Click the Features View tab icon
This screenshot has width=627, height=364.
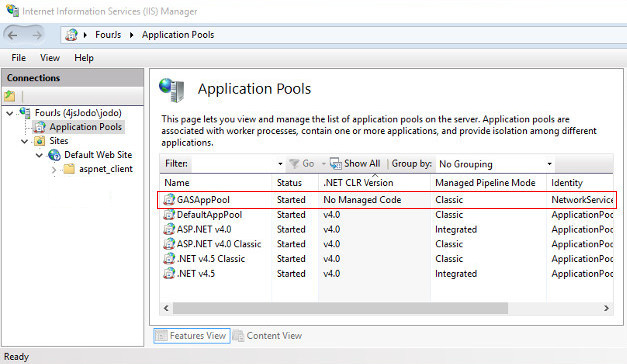[x=161, y=336]
